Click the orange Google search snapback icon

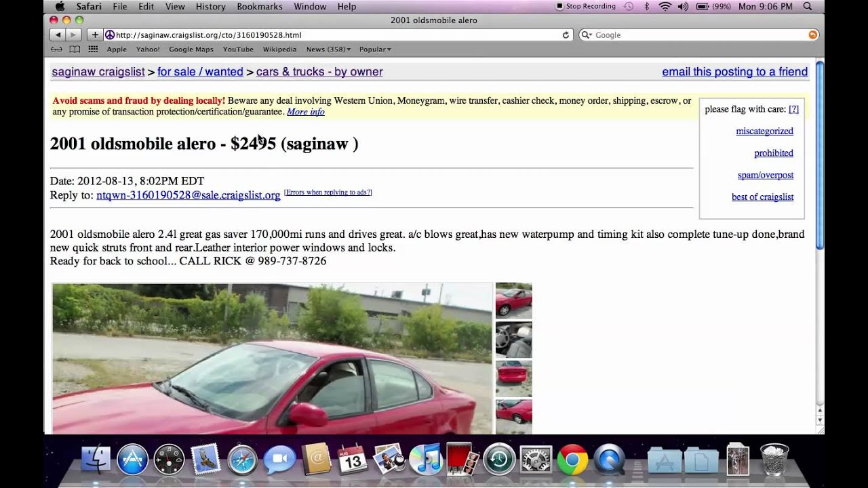[812, 35]
